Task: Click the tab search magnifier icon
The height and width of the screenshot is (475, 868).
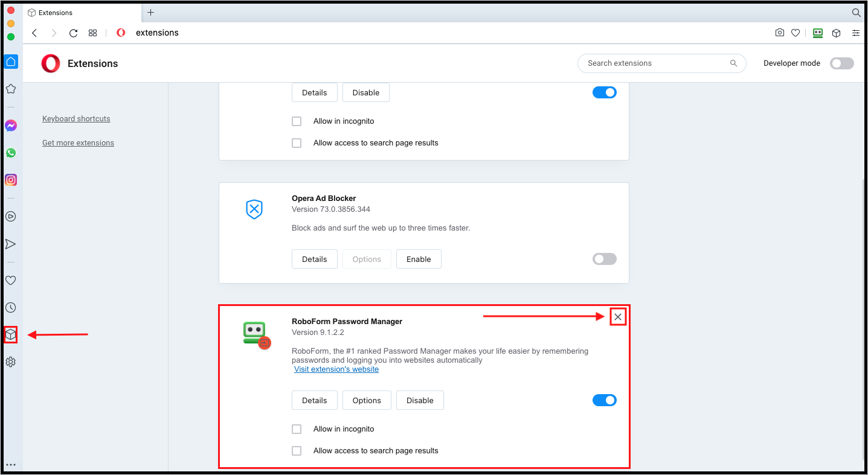Action: [x=856, y=13]
